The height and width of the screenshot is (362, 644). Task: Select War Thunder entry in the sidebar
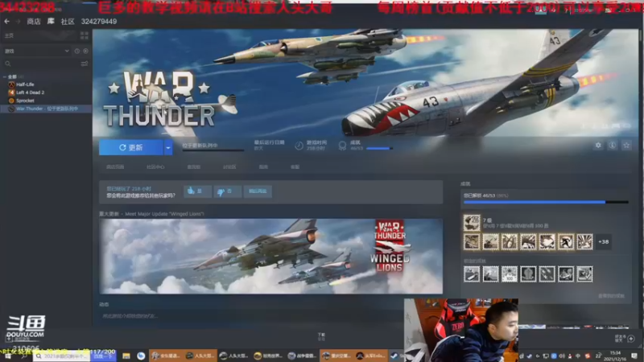46,109
